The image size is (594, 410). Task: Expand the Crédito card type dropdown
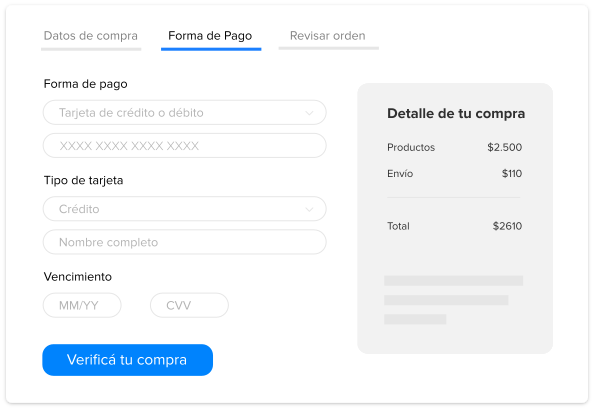(184, 209)
